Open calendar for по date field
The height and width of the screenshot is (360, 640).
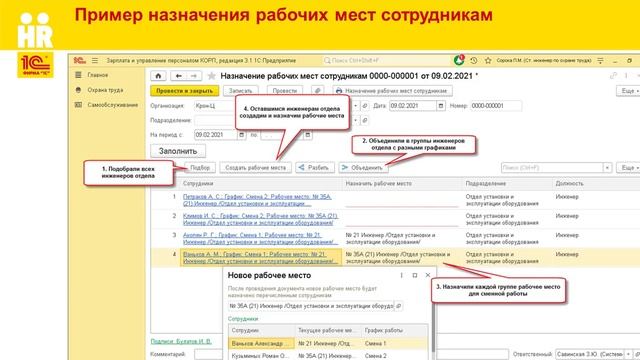click(308, 135)
